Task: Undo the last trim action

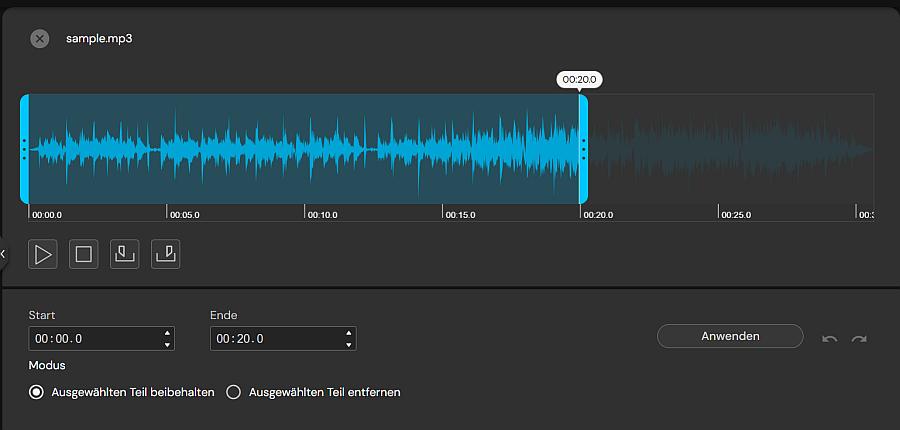Action: [x=829, y=339]
